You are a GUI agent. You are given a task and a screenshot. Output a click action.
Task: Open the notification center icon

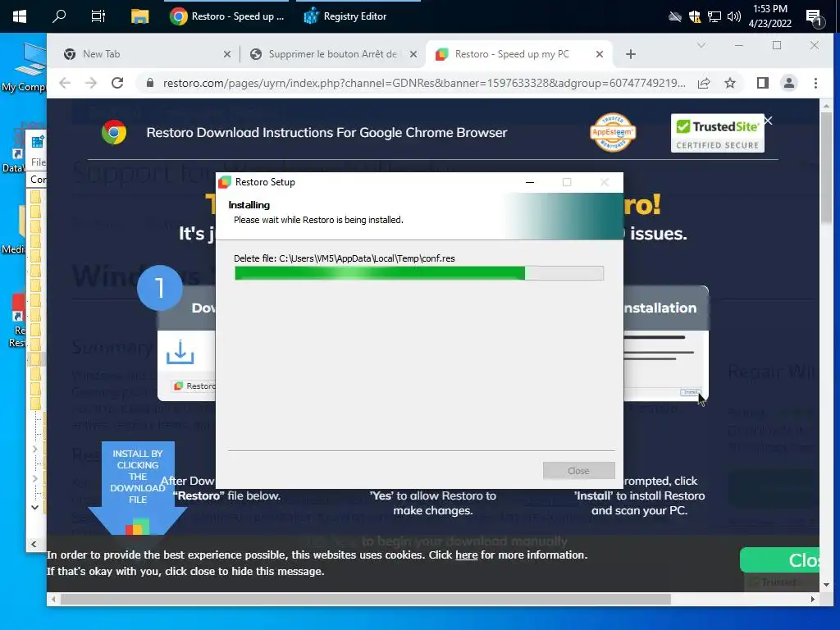(x=814, y=17)
